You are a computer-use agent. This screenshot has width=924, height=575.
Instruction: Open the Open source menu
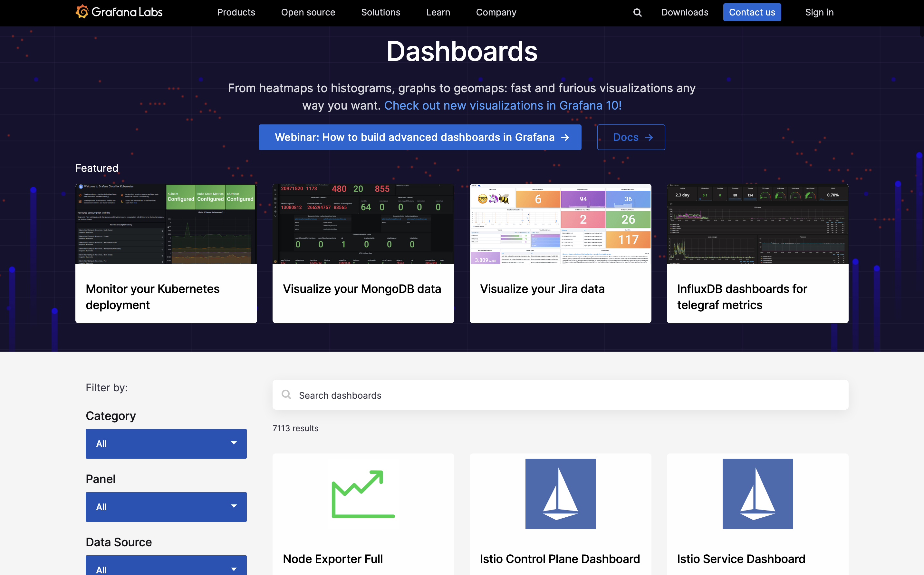(x=308, y=13)
